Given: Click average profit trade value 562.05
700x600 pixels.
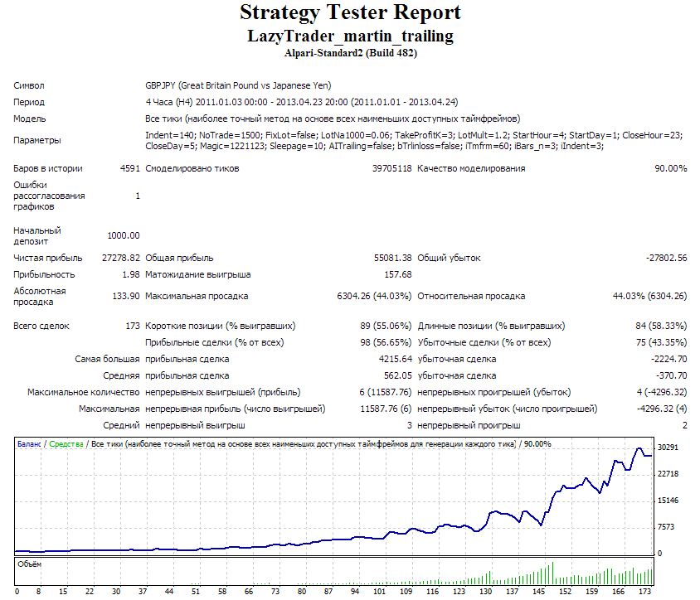Looking at the screenshot, I should [x=398, y=375].
